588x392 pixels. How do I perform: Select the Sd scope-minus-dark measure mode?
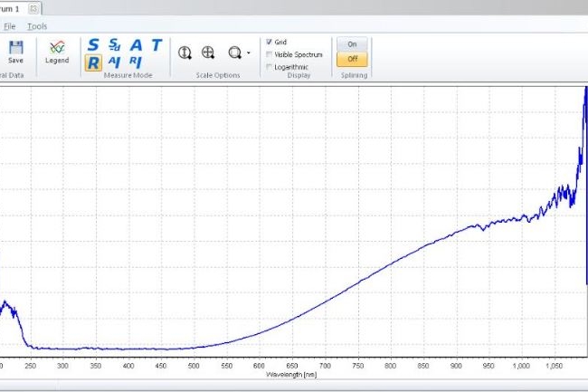[x=114, y=43]
